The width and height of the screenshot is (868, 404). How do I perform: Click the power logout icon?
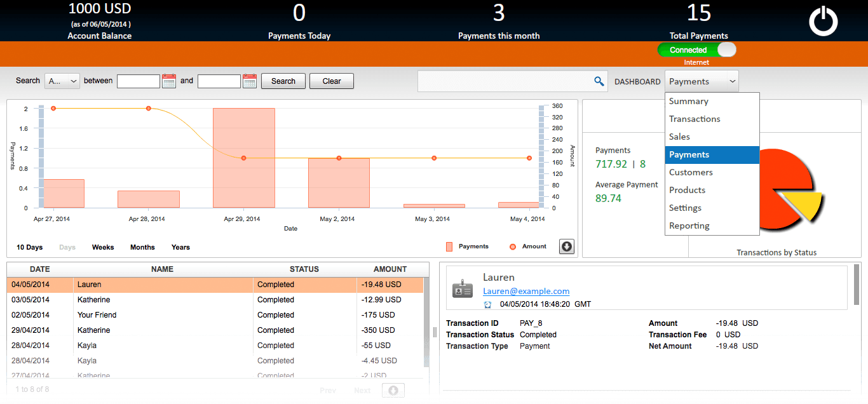point(823,21)
